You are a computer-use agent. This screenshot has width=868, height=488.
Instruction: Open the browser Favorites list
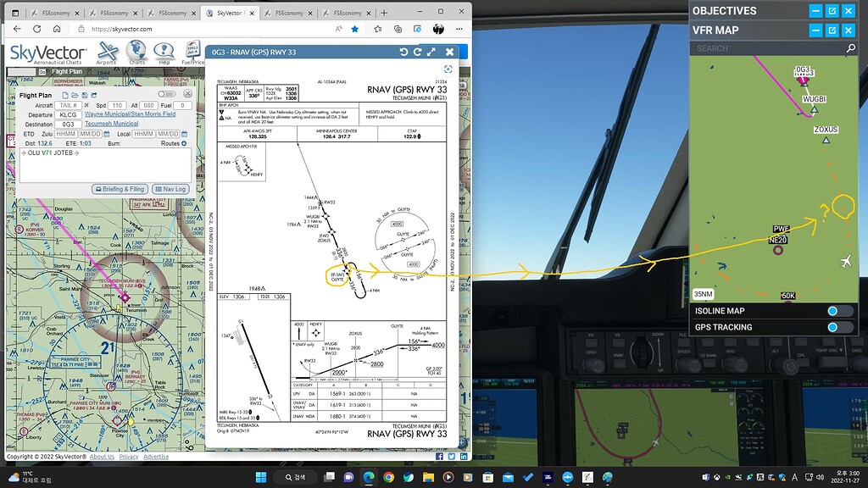(378, 29)
